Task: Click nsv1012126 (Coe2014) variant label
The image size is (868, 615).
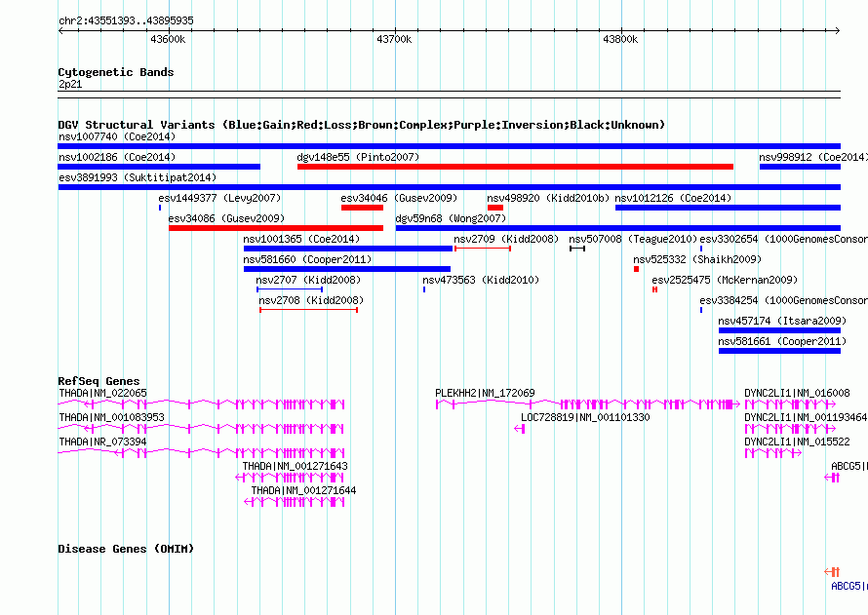Action: [x=673, y=198]
